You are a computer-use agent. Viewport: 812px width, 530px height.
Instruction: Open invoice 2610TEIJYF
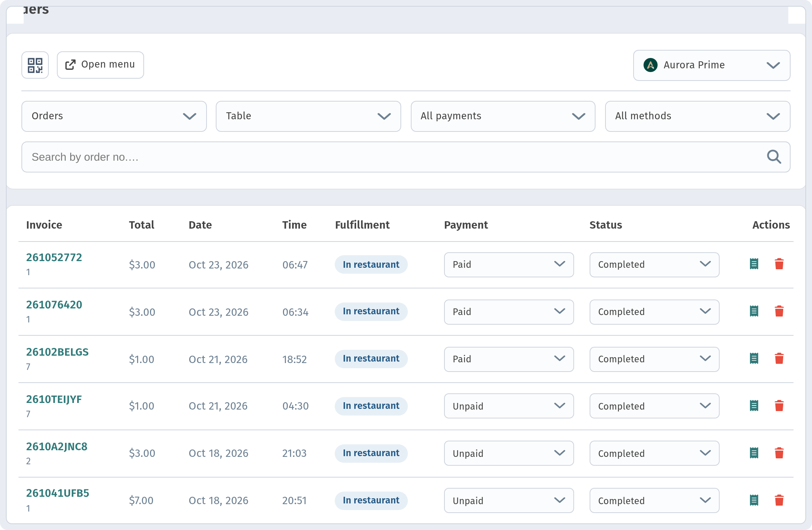[54, 399]
